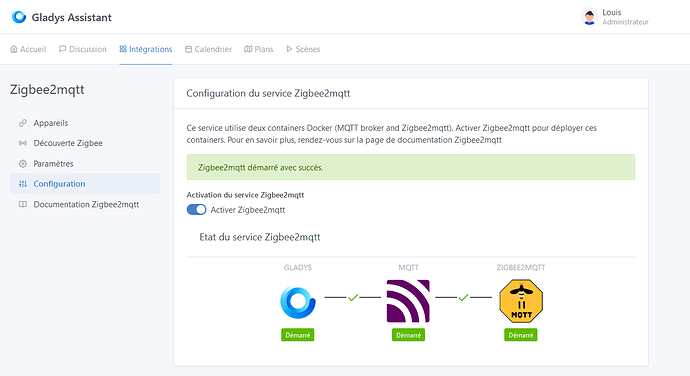
Task: Click the MQTT label in status diagram
Action: pyautogui.click(x=408, y=268)
